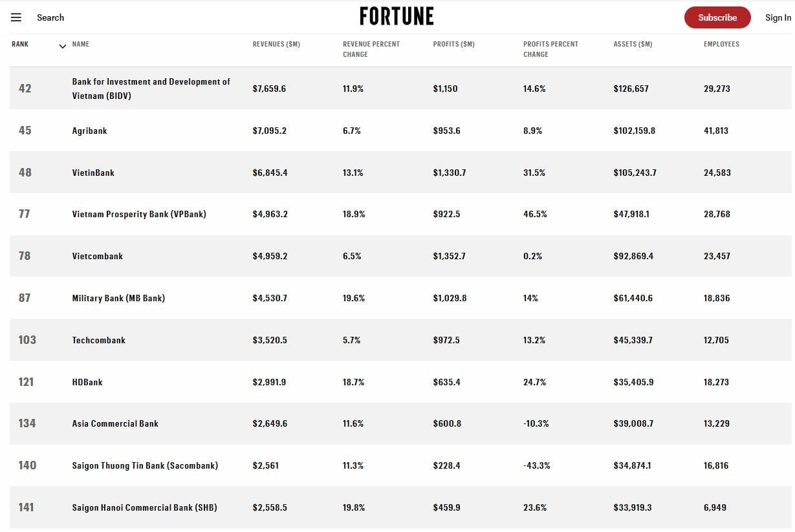The image size is (795, 532).
Task: Select BIDV revenue value $7,659.6
Action: tap(269, 89)
